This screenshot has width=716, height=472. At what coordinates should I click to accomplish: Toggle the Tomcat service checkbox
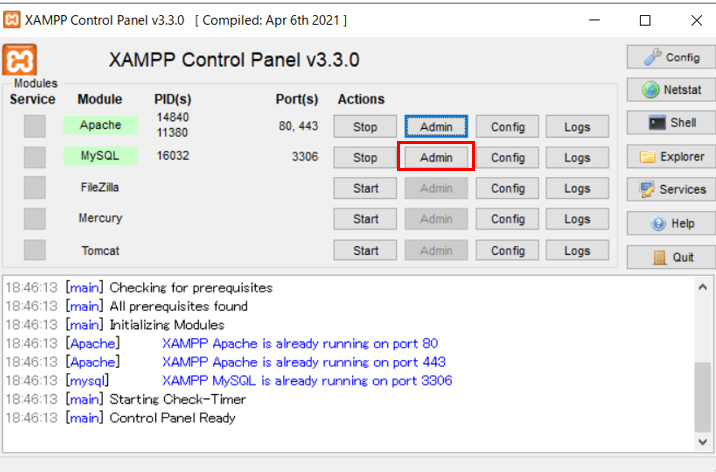(35, 250)
